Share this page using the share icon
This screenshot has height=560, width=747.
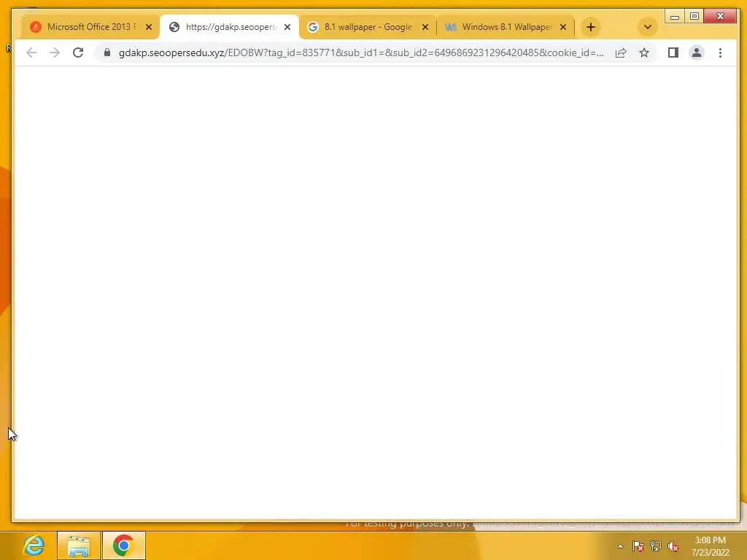click(621, 52)
